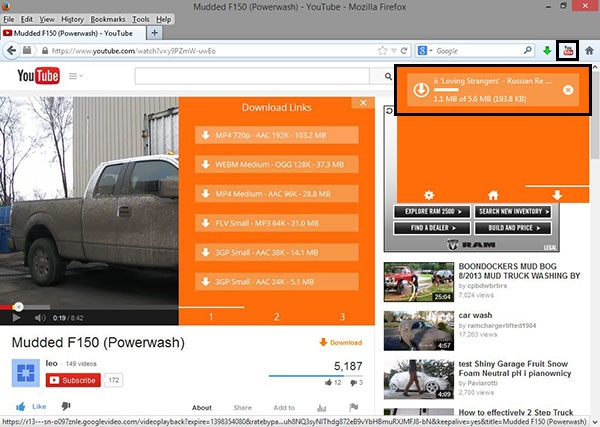This screenshot has width=600, height=427.
Task: Reload the page with refresh icon
Action: 404,51
